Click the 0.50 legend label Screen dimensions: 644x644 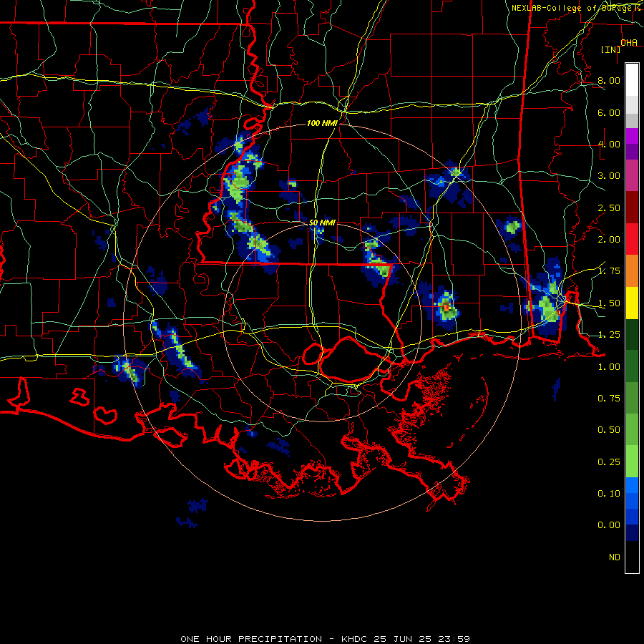tap(609, 430)
